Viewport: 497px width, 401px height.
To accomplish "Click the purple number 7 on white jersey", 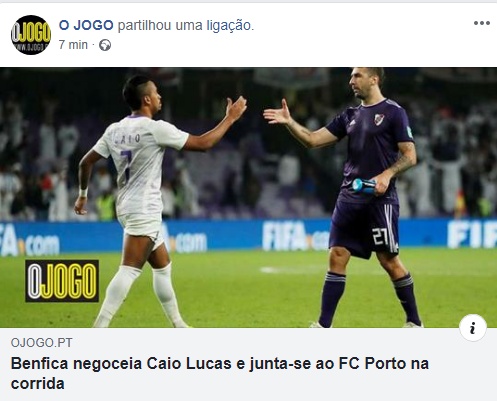I will pos(126,165).
